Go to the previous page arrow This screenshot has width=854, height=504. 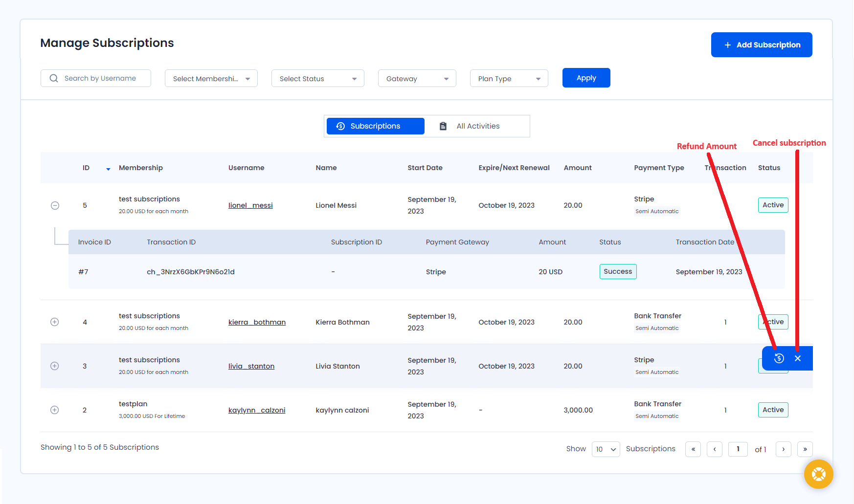click(x=715, y=449)
